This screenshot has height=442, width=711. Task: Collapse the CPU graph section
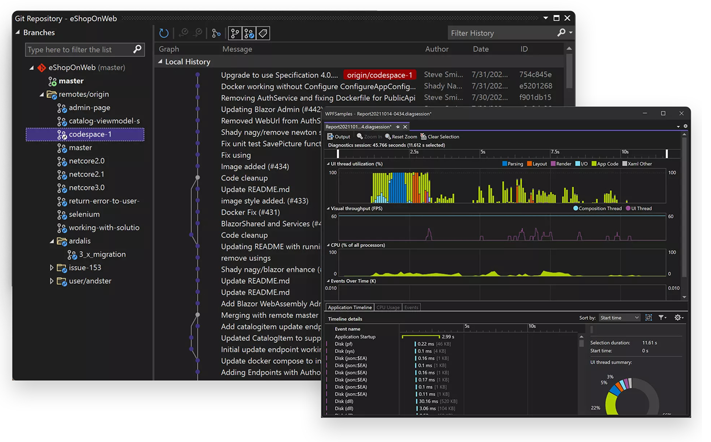[x=328, y=245]
